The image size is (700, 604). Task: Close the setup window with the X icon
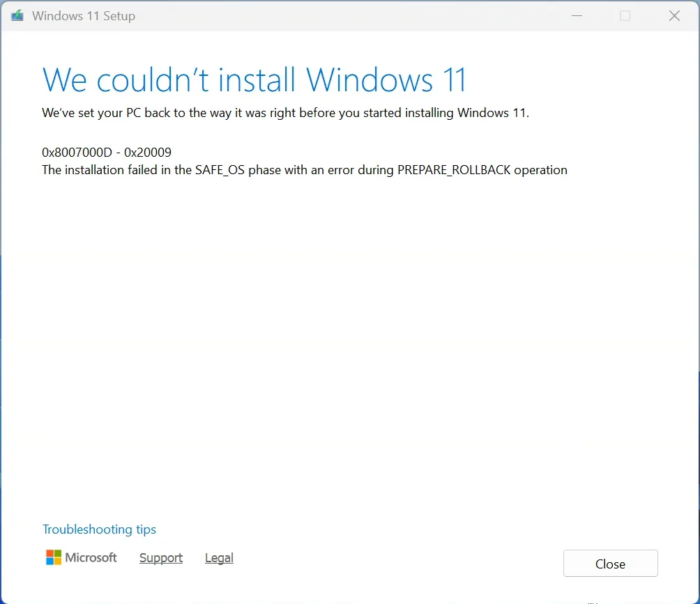(x=674, y=15)
